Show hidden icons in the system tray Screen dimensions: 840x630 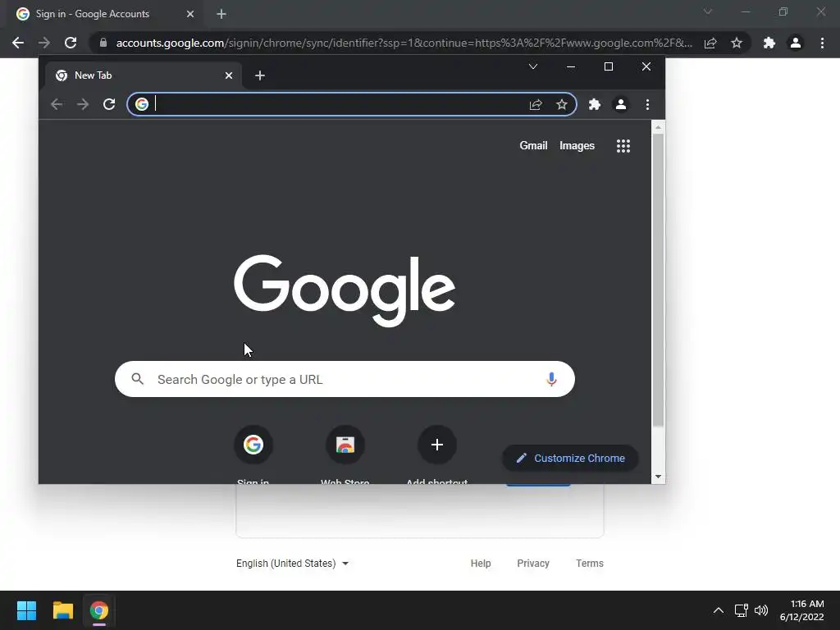point(719,610)
